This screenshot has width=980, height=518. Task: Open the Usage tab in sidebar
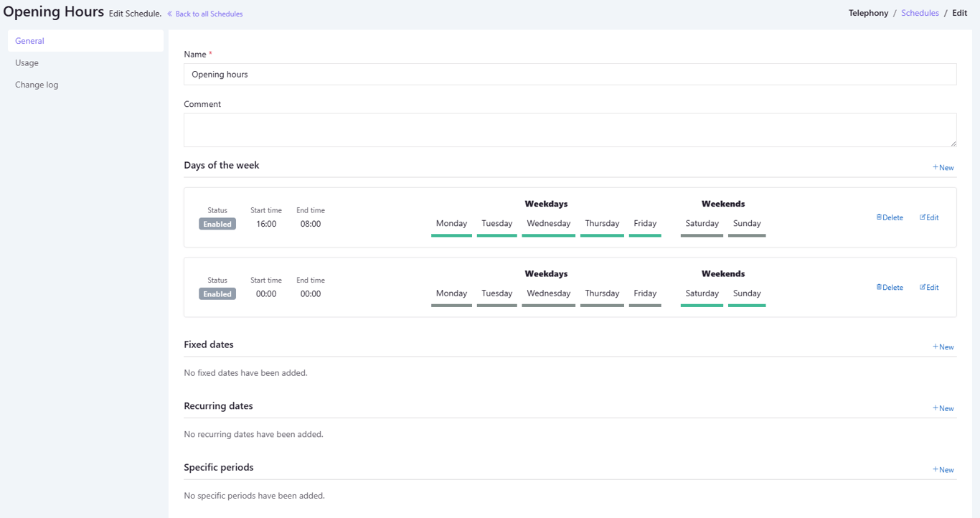click(27, 63)
